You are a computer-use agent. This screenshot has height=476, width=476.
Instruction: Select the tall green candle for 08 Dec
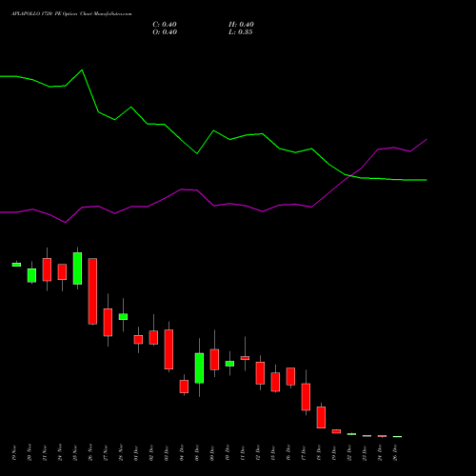click(199, 367)
